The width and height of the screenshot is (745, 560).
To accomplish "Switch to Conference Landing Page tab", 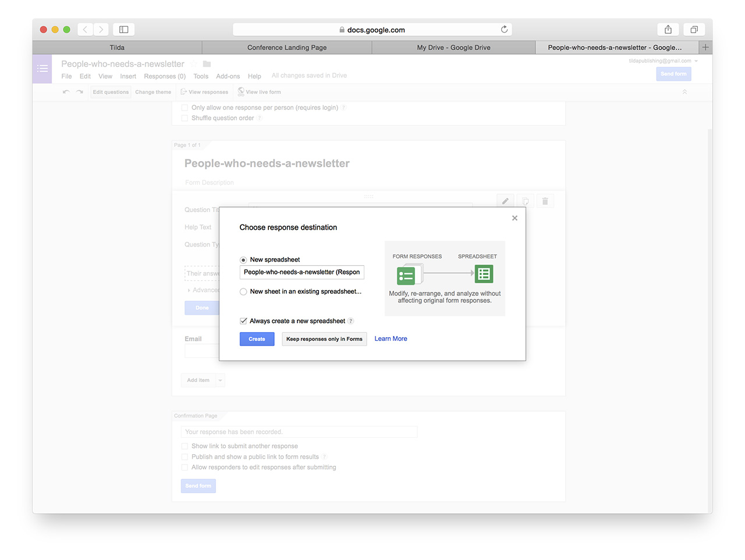I will click(287, 48).
